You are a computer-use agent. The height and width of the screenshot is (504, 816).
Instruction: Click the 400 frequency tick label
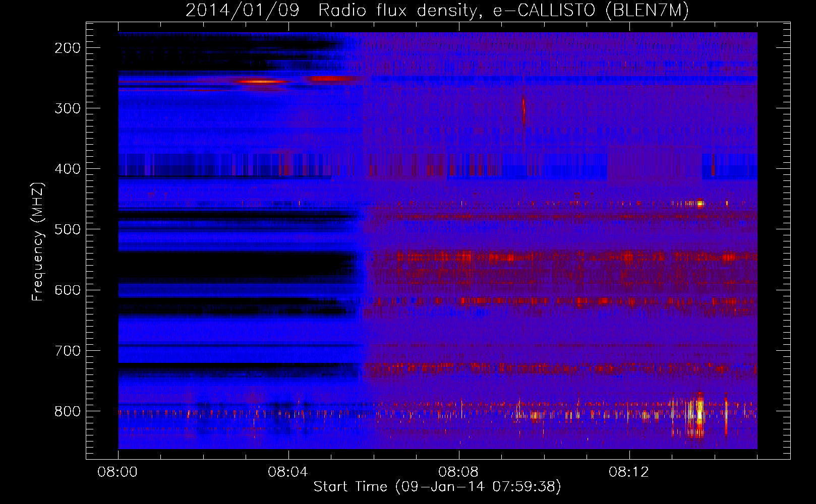[68, 169]
